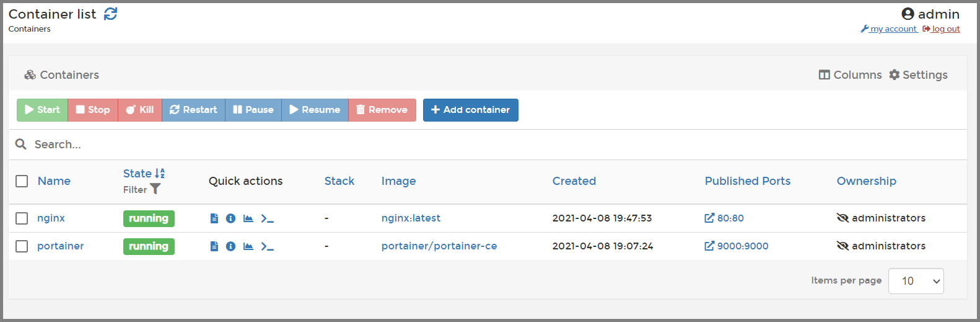Open the State filter funnel icon
980x322 pixels.
click(155, 189)
